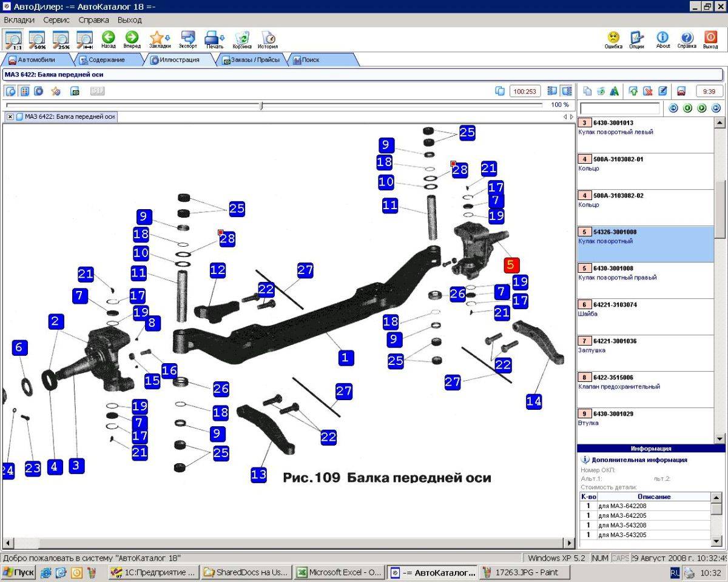
Task: Switch to the Заказы / Прайсы tab
Action: (x=252, y=60)
